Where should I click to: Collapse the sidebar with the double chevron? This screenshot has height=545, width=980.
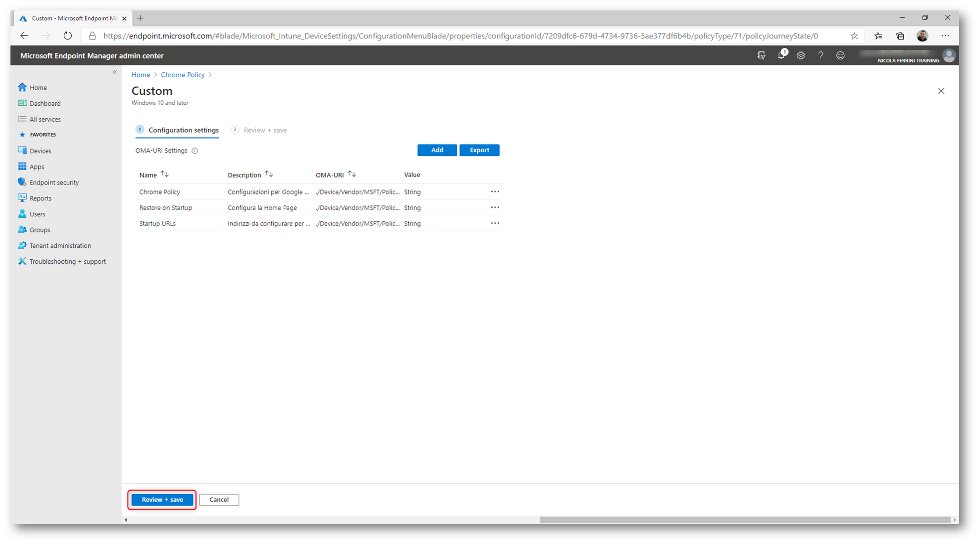pos(115,72)
